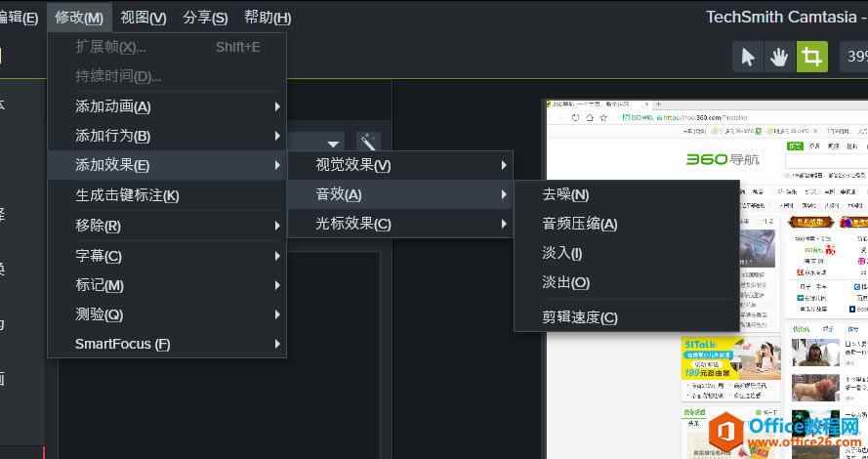Open the 帮助(H) menu
The width and height of the screenshot is (868, 459).
pyautogui.click(x=268, y=18)
